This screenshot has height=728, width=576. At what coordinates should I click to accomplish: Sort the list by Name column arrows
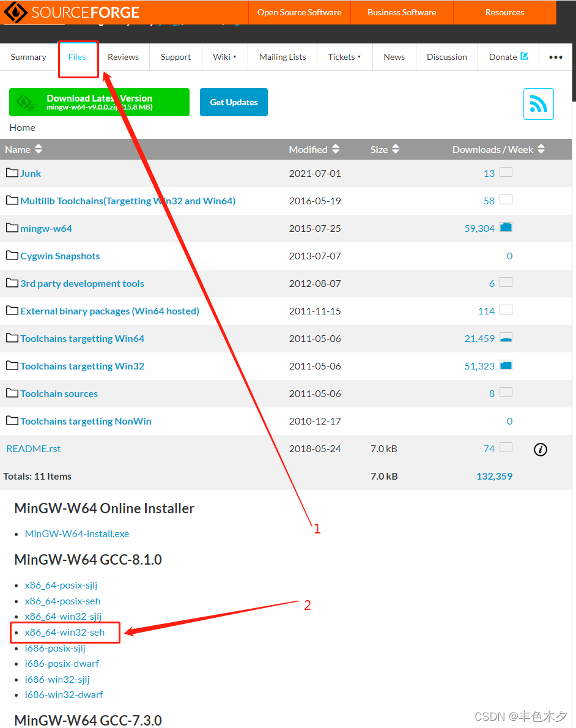[39, 149]
